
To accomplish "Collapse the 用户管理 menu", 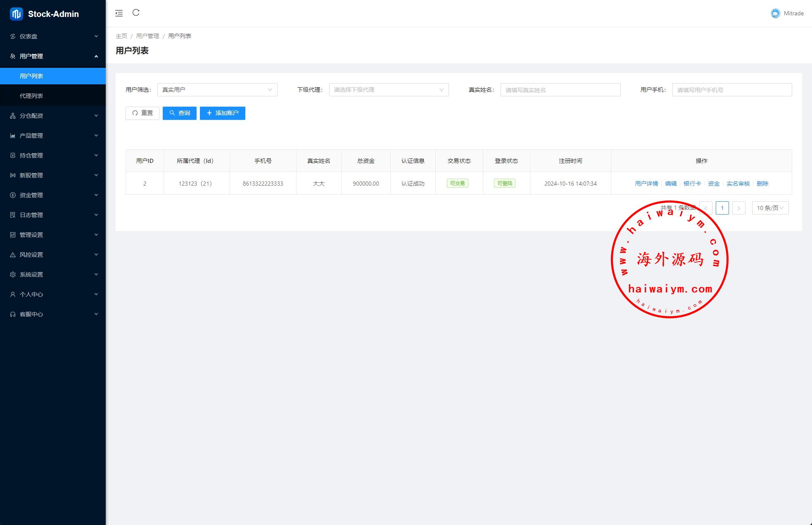I will pyautogui.click(x=53, y=56).
